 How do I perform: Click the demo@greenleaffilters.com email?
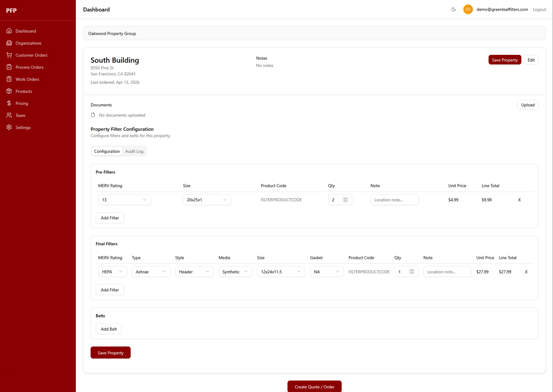point(502,9)
